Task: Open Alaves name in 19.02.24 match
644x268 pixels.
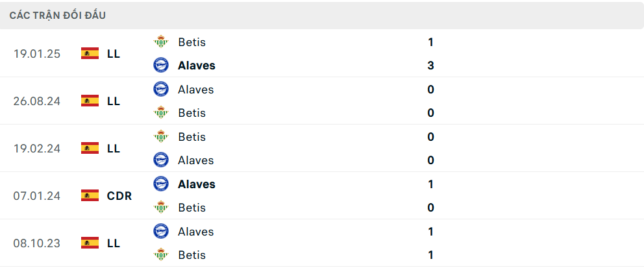Action: (195, 160)
